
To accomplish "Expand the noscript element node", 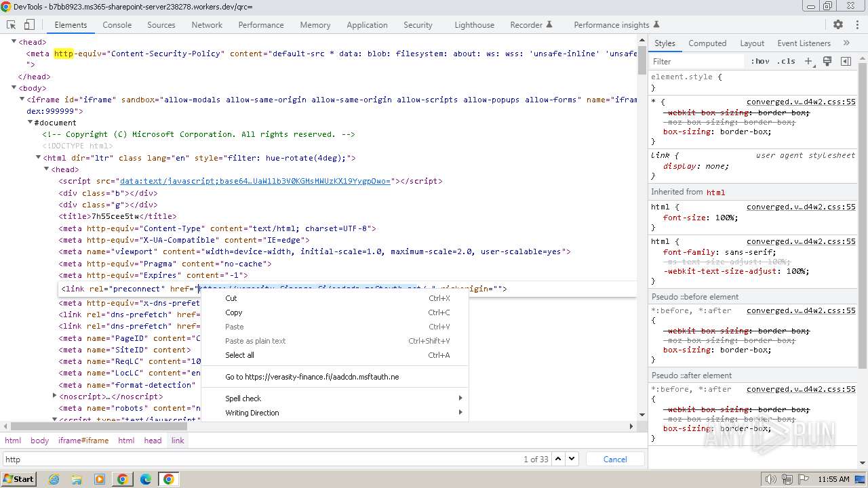I will click(x=54, y=396).
